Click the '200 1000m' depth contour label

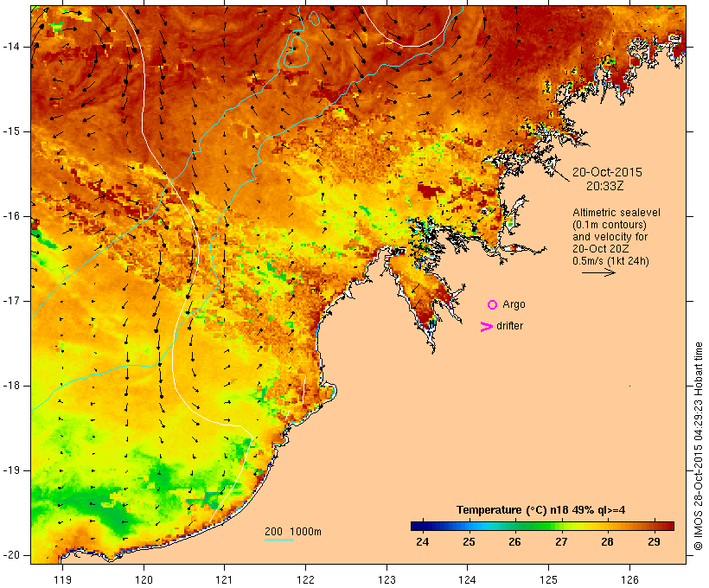click(293, 532)
